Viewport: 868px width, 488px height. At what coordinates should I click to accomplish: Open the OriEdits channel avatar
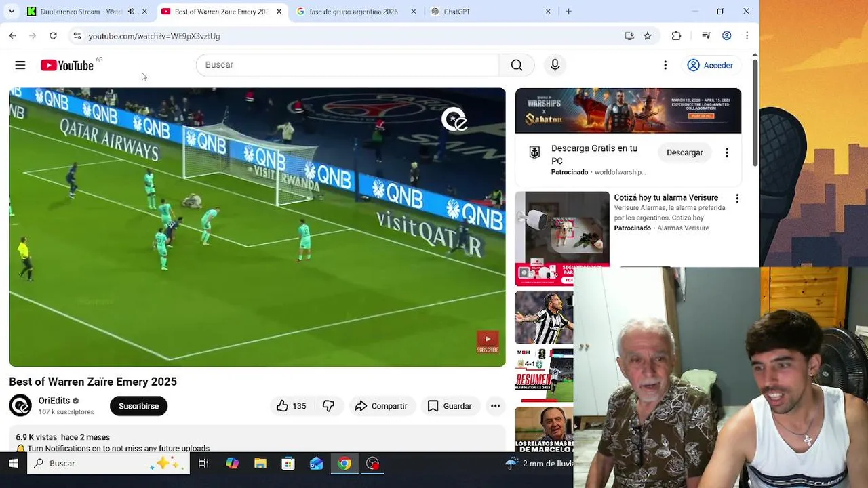click(x=20, y=405)
